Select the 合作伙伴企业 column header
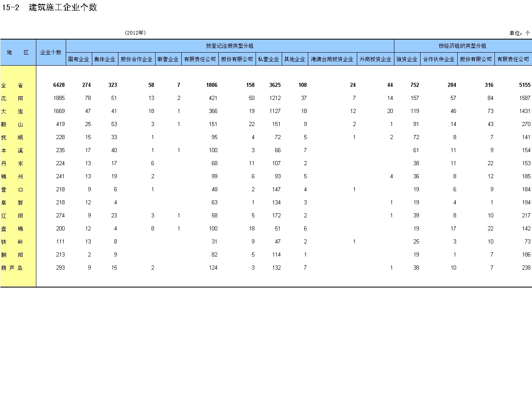 point(439,59)
